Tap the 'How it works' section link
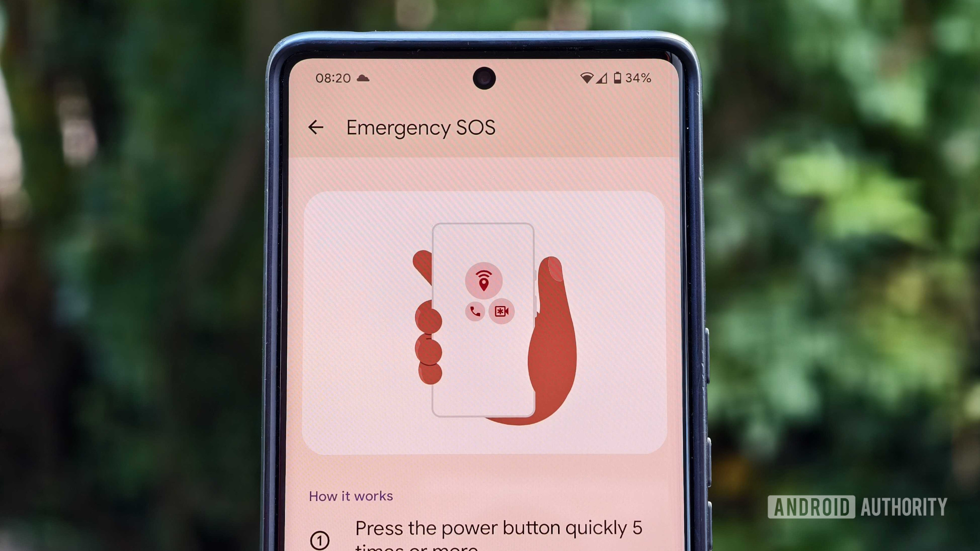 (x=351, y=496)
